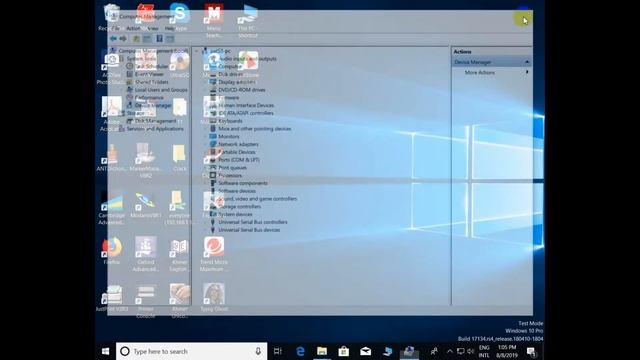Select Software components category
640x360 pixels.
(243, 183)
